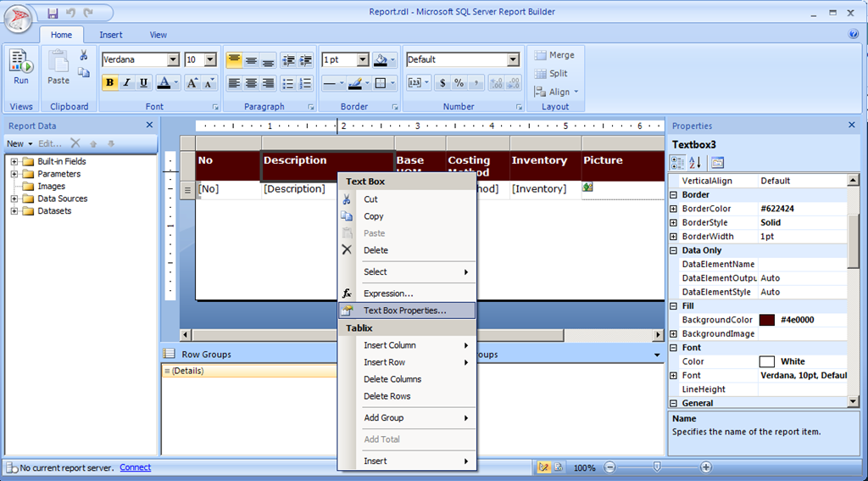Sort properties alphabetically A-Z icon
The width and height of the screenshot is (868, 481).
coord(695,162)
